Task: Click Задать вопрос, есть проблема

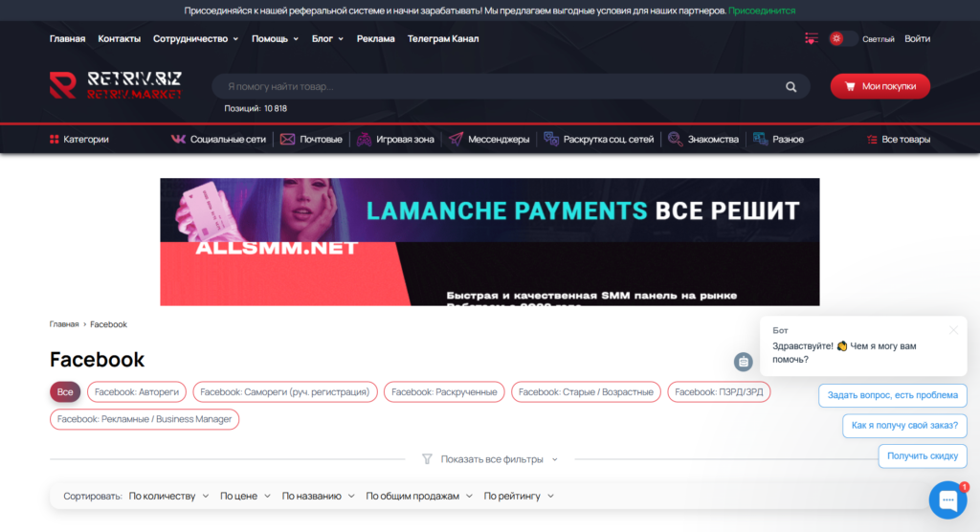Action: (893, 395)
